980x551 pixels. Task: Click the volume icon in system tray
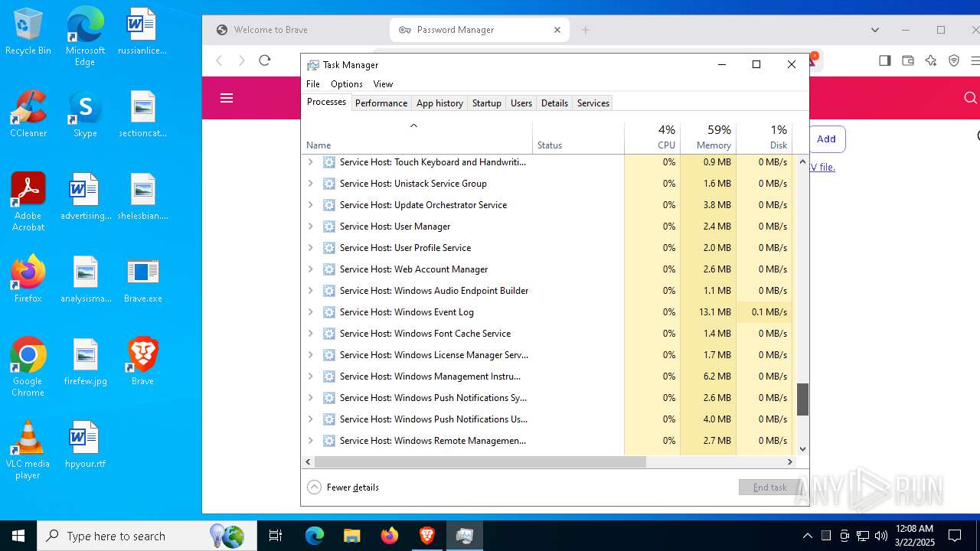[881, 536]
